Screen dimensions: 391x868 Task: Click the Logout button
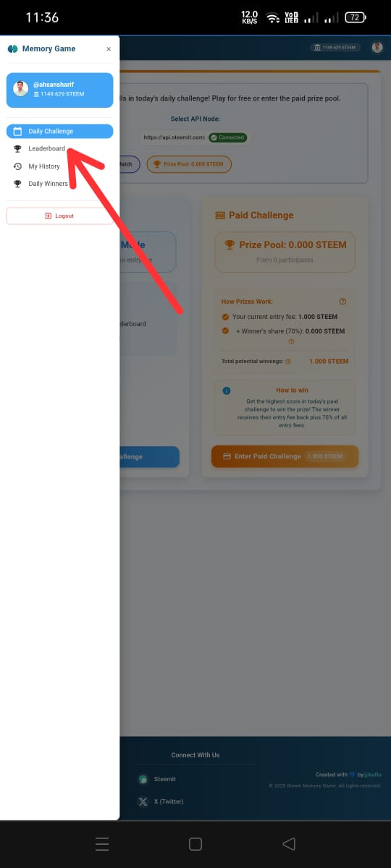tap(60, 216)
